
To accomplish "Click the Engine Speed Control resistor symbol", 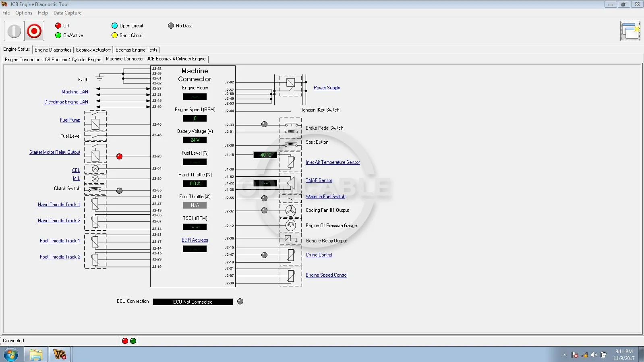I will click(291, 275).
